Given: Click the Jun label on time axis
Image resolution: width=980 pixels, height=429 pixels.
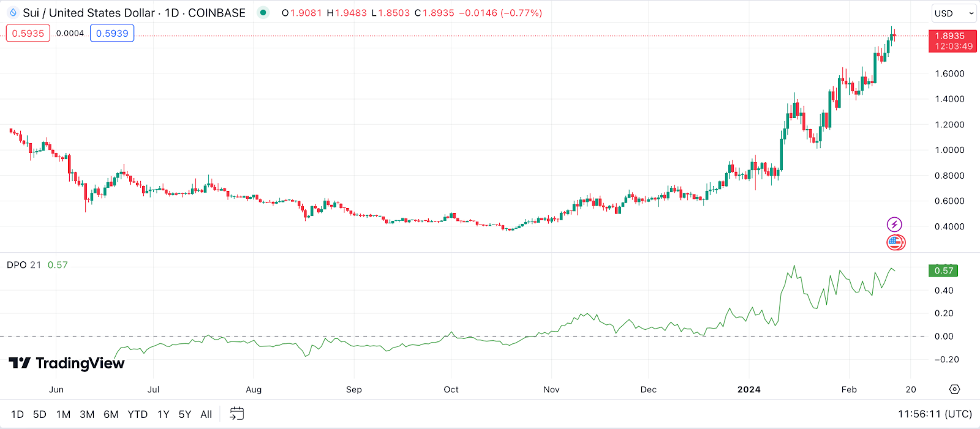Looking at the screenshot, I should click(x=56, y=389).
